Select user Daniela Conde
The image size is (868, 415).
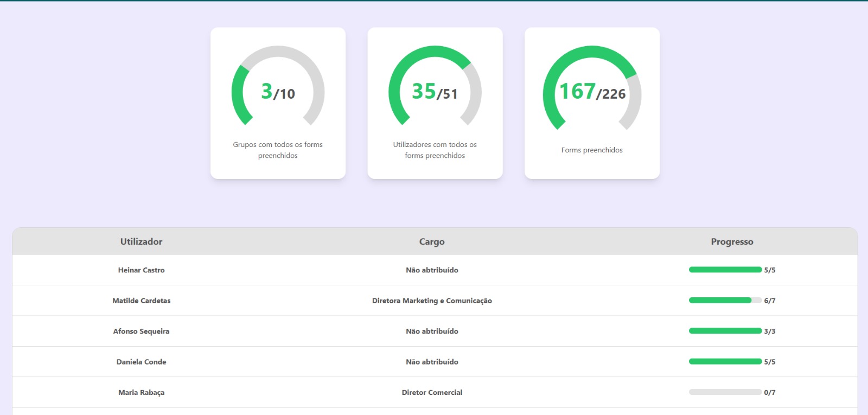(x=141, y=362)
